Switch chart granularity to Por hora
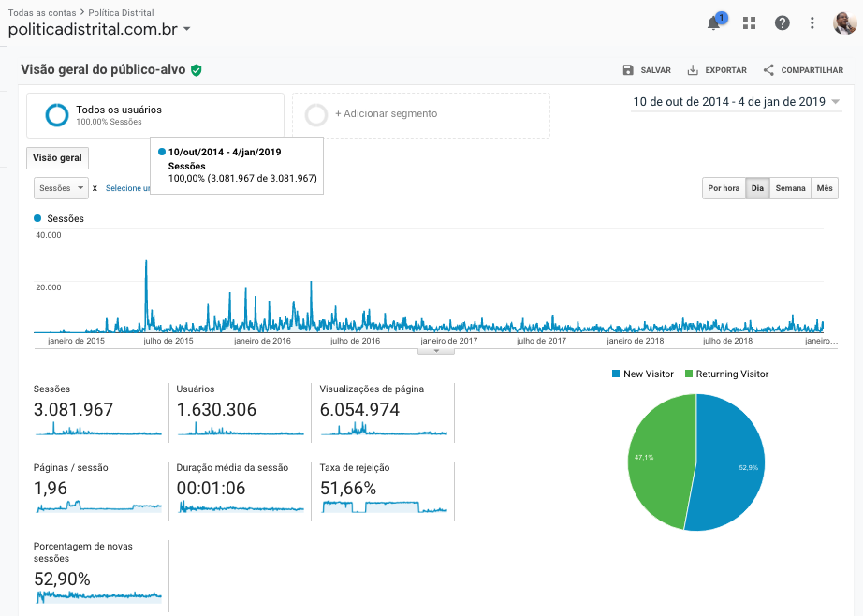 coord(724,188)
